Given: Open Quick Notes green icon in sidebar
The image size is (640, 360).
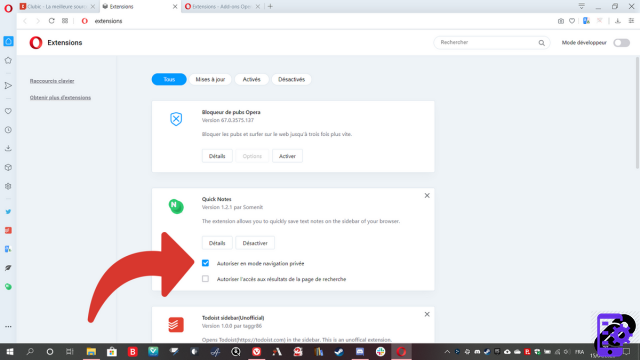Looking at the screenshot, I should tap(8, 287).
